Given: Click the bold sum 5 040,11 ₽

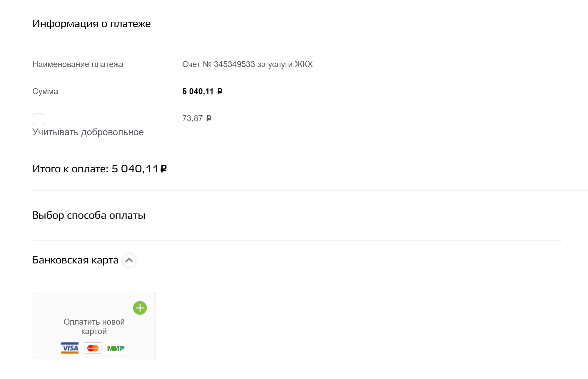Looking at the screenshot, I should tap(202, 91).
